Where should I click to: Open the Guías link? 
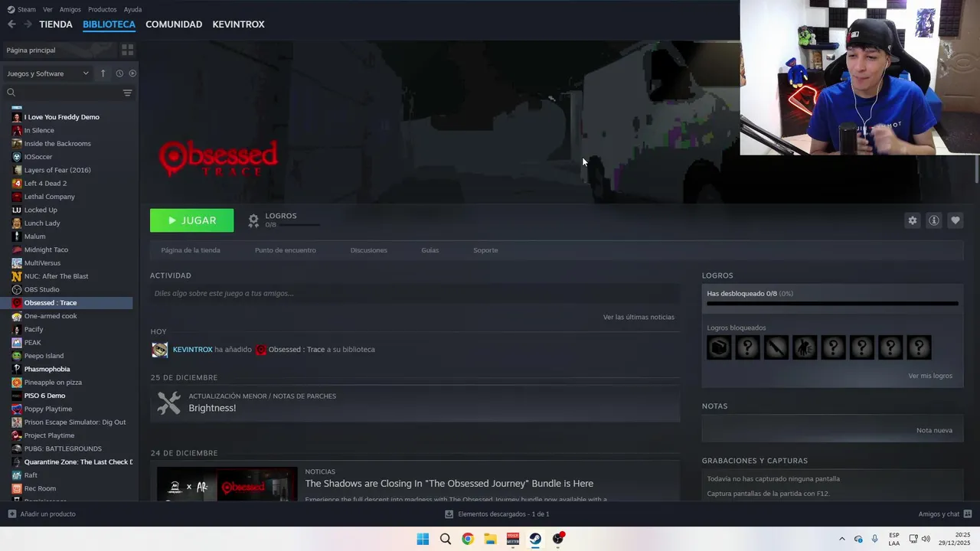coord(430,250)
